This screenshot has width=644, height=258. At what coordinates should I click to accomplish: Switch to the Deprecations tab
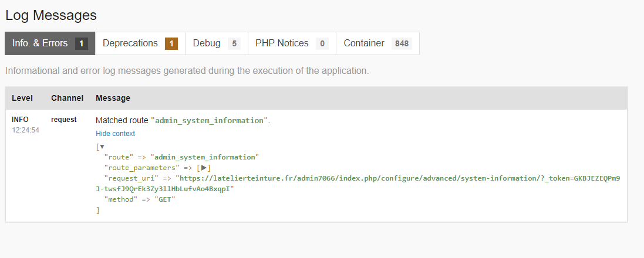point(140,43)
